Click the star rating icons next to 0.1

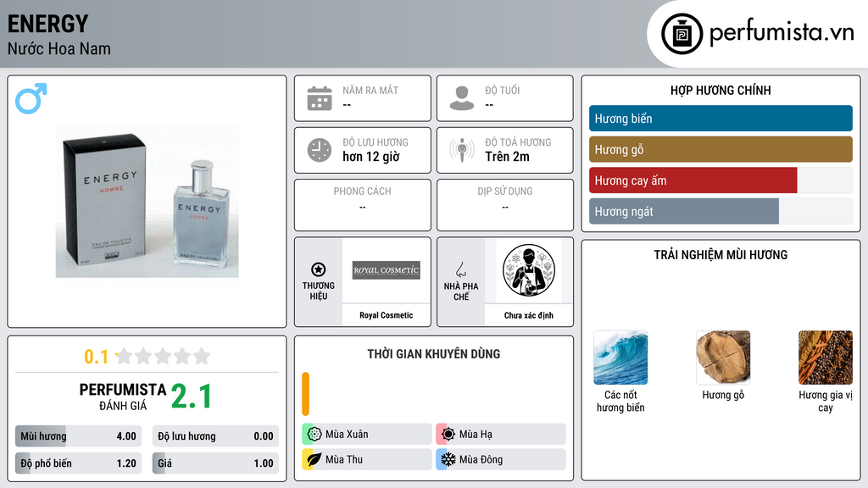point(164,357)
